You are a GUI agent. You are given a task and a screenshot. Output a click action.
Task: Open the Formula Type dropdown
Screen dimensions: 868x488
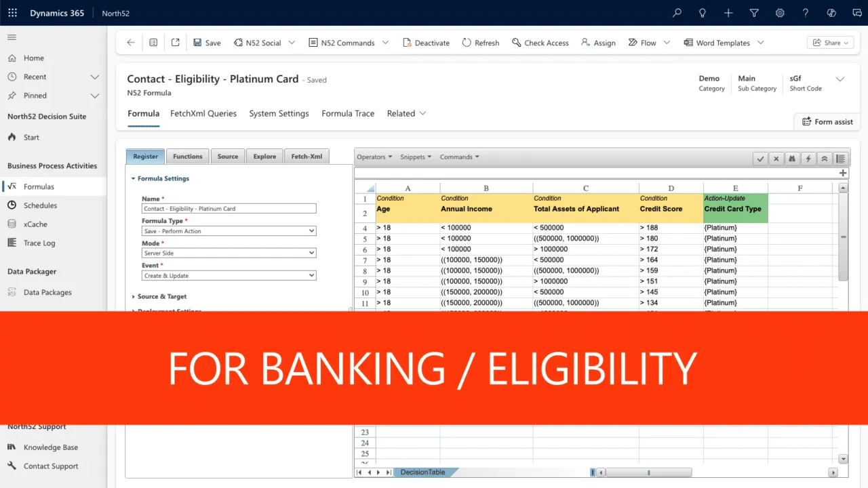click(229, 231)
